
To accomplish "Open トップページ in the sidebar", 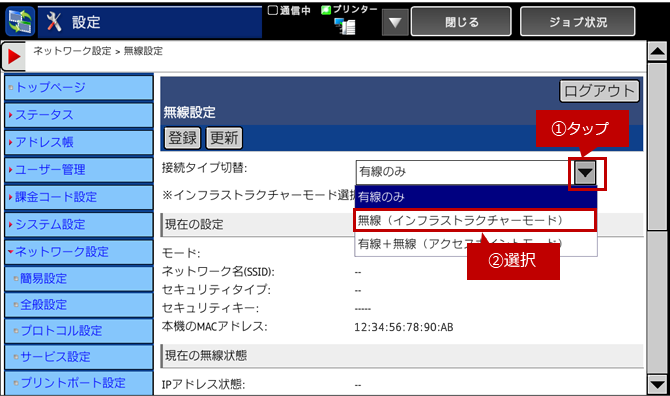I will [79, 88].
